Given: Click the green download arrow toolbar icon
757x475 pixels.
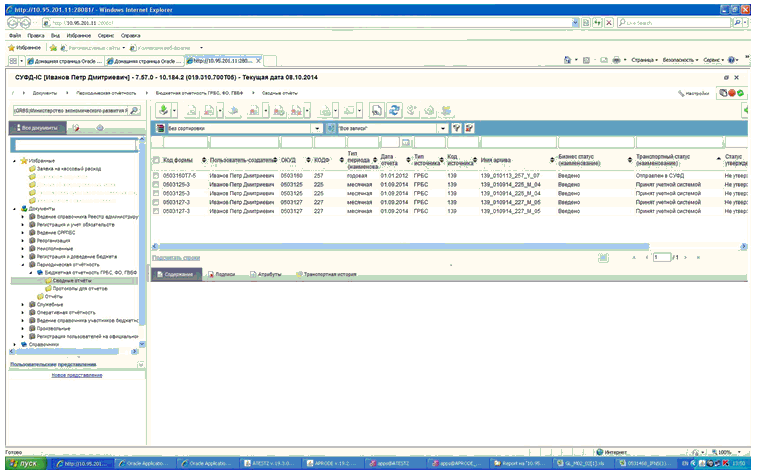Looking at the screenshot, I should tap(163, 109).
